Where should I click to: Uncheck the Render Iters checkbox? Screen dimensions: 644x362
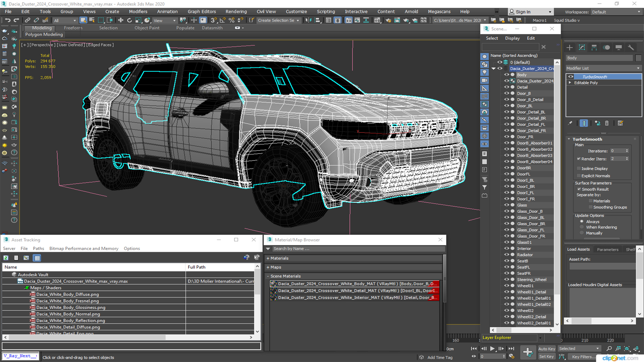click(579, 159)
